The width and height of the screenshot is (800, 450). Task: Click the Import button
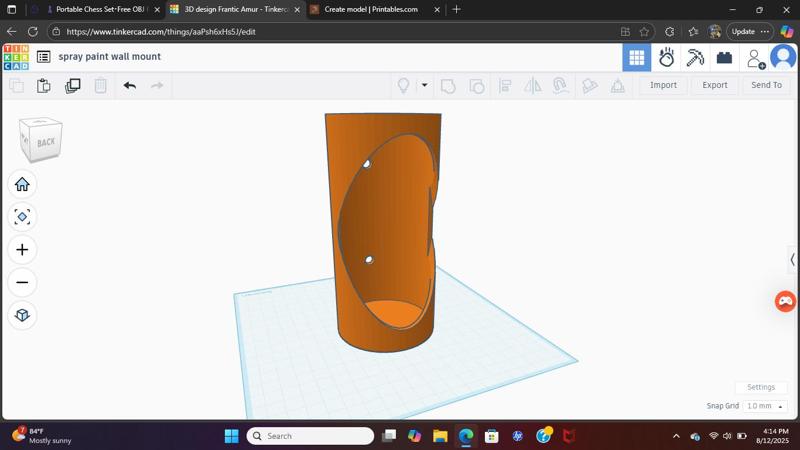coord(663,86)
